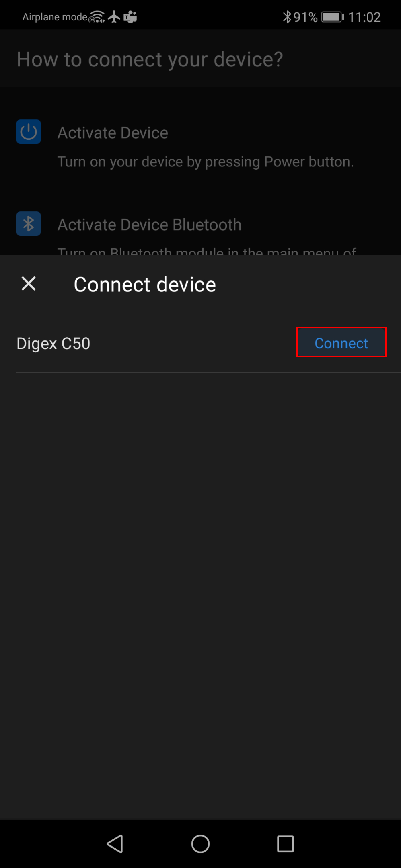Tap the Activate Device Bluetooth heading
The width and height of the screenshot is (401, 868).
click(149, 225)
